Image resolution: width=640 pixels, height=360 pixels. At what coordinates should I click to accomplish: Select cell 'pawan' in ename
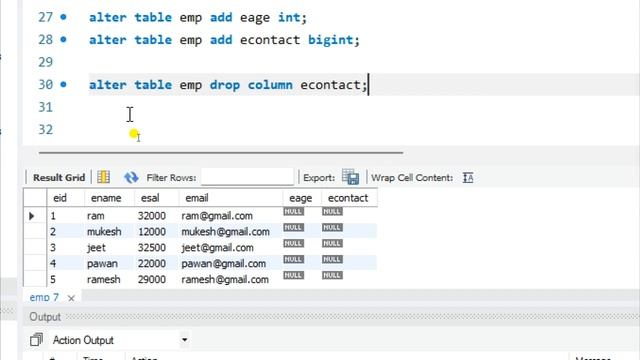pos(102,263)
